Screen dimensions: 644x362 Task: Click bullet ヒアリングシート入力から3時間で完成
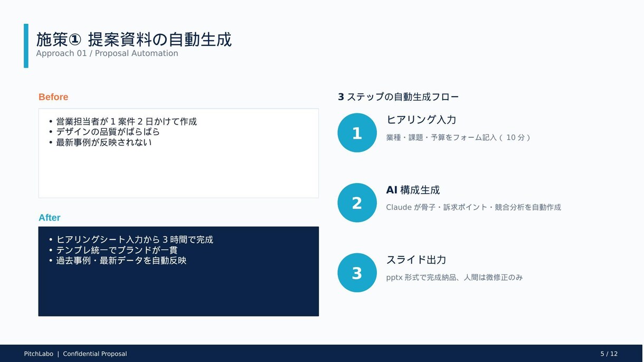[x=135, y=240]
